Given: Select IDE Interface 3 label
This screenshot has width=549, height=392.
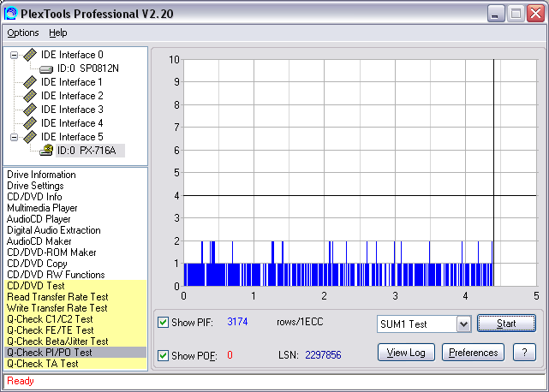Looking at the screenshot, I should tap(72, 110).
